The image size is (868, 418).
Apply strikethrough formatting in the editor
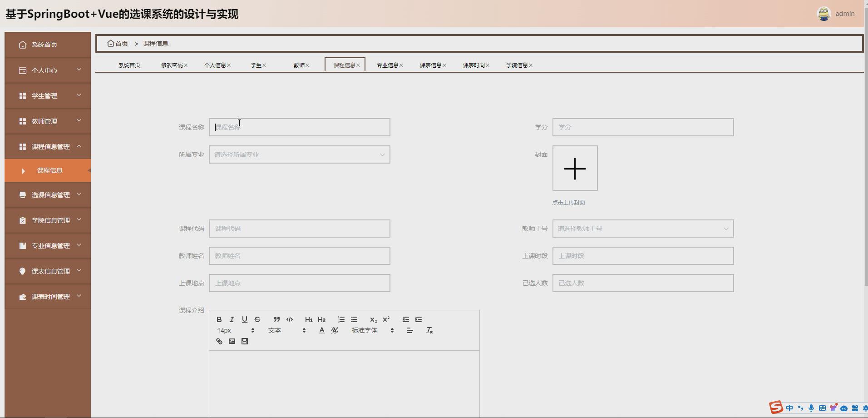[257, 319]
